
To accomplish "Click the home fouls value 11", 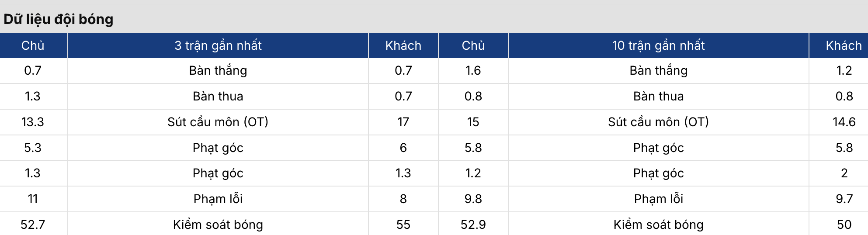I will point(33,199).
